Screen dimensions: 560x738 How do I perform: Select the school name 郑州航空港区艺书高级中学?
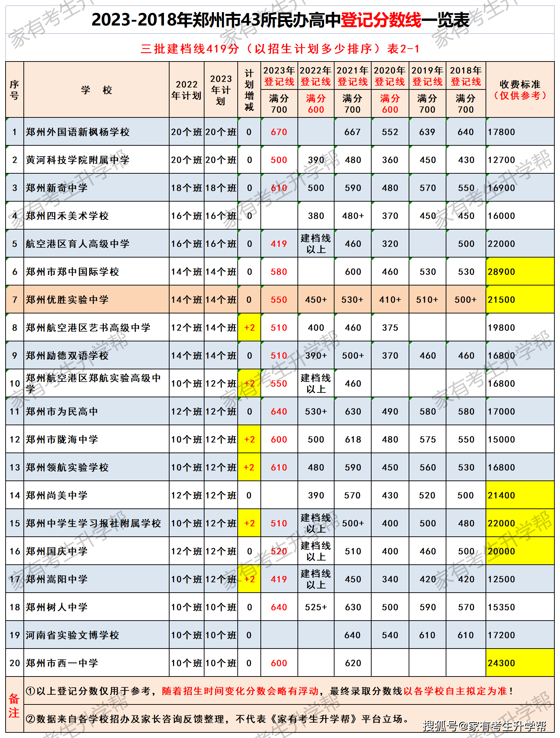(x=88, y=328)
